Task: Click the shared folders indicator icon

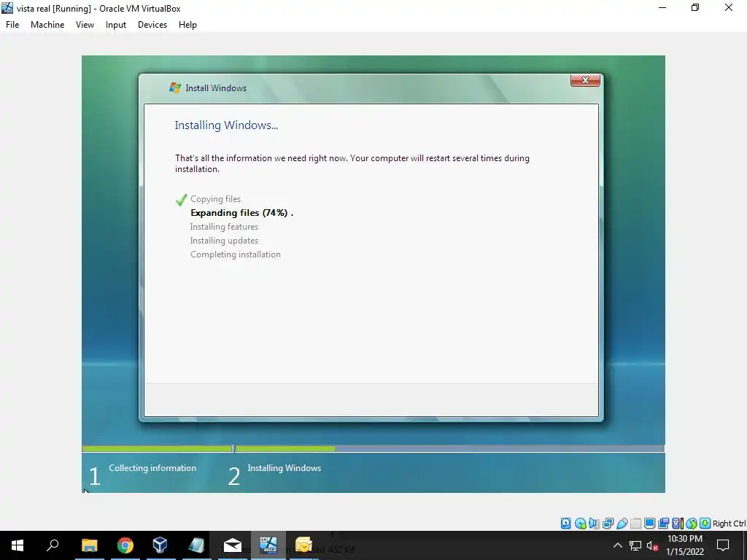Action: (635, 524)
